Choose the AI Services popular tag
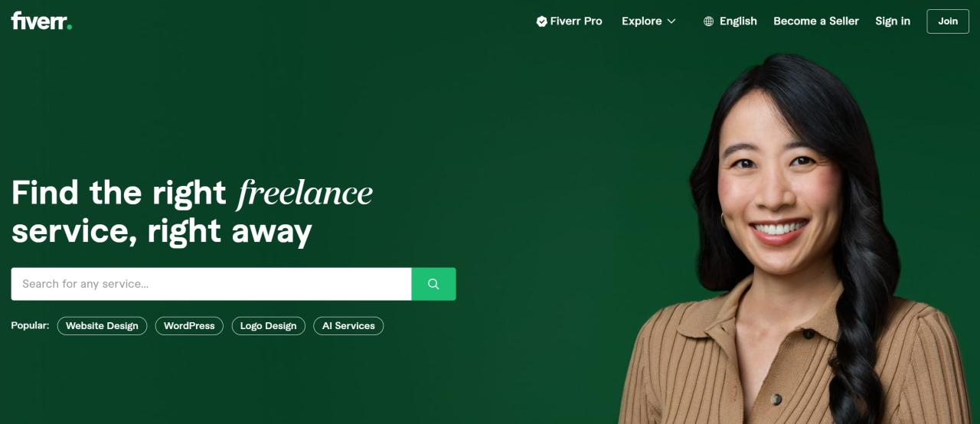 point(348,326)
